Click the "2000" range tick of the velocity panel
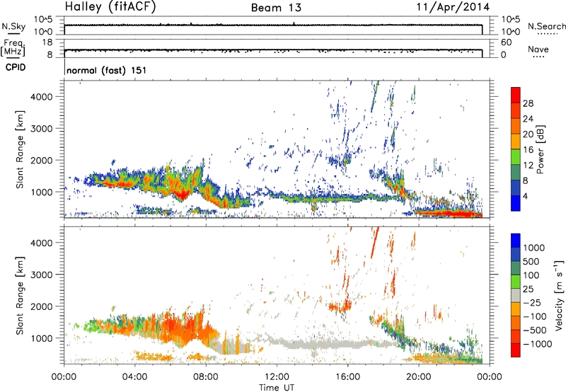This screenshot has width=566, height=392. [41, 306]
